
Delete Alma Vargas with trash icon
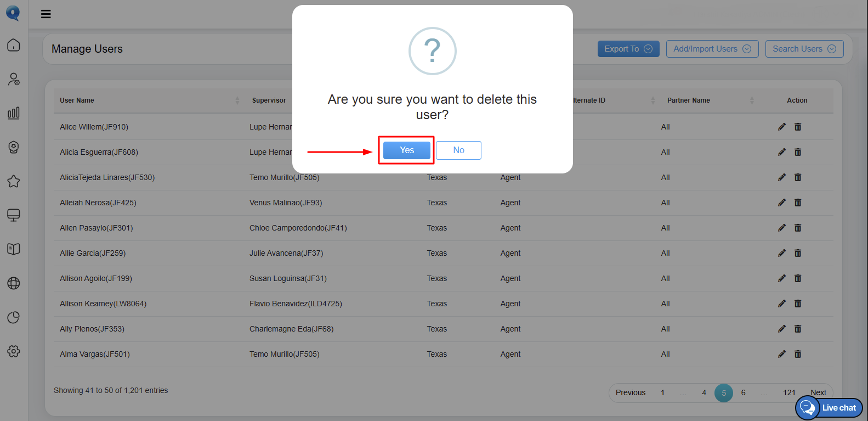pyautogui.click(x=798, y=354)
